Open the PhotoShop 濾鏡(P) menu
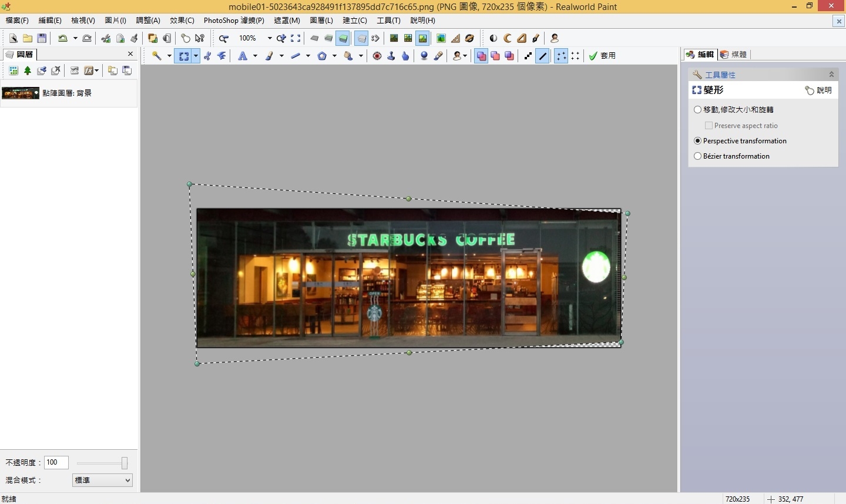 pyautogui.click(x=234, y=21)
